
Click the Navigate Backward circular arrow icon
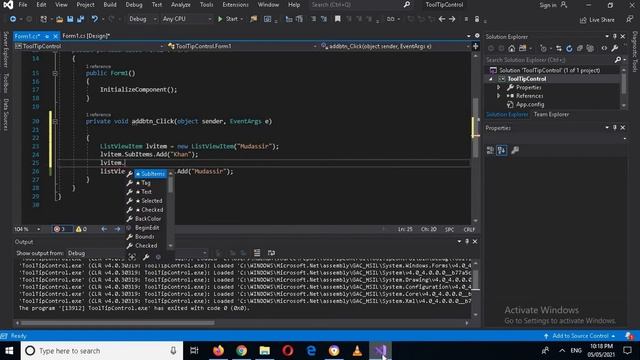13,19
